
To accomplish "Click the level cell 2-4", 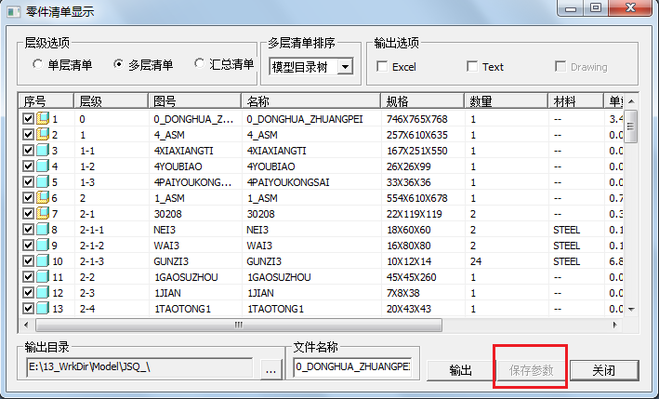I will click(x=87, y=309).
